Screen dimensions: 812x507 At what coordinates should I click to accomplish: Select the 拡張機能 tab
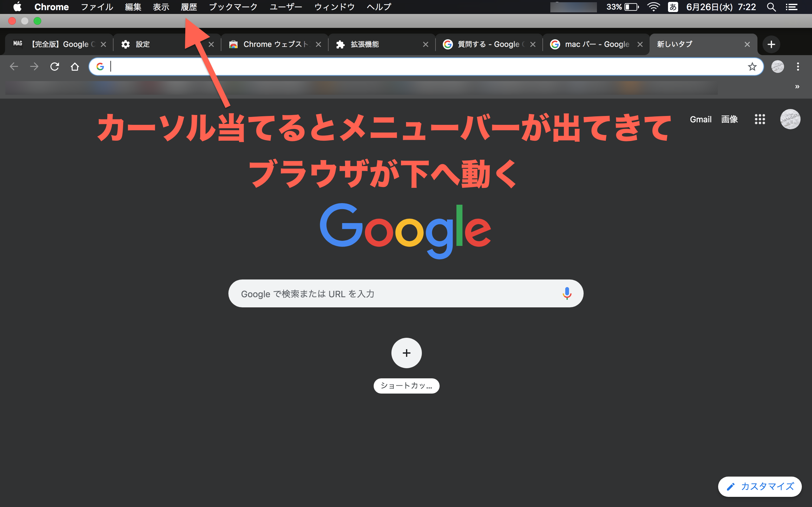coord(379,44)
